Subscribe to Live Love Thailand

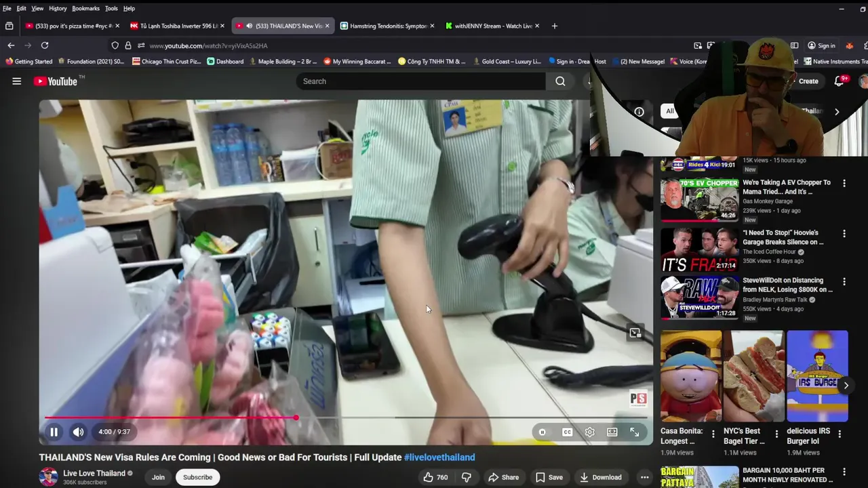[x=197, y=477]
